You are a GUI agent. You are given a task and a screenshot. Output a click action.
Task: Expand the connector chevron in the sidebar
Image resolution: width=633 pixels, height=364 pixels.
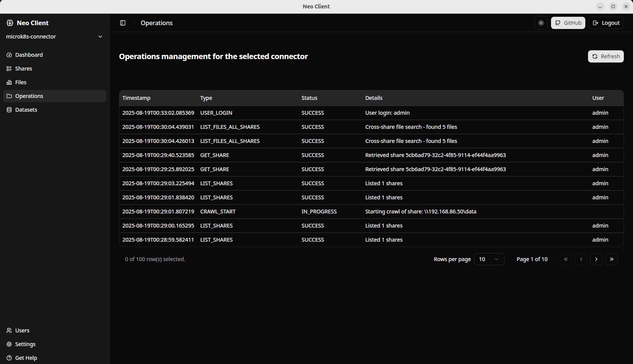[100, 37]
